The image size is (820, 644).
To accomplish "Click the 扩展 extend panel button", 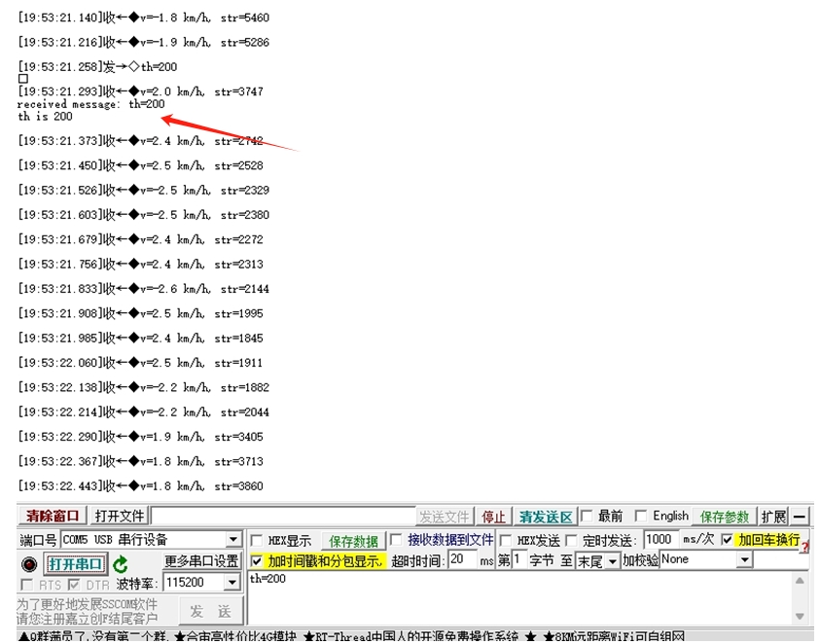I will pos(773,517).
